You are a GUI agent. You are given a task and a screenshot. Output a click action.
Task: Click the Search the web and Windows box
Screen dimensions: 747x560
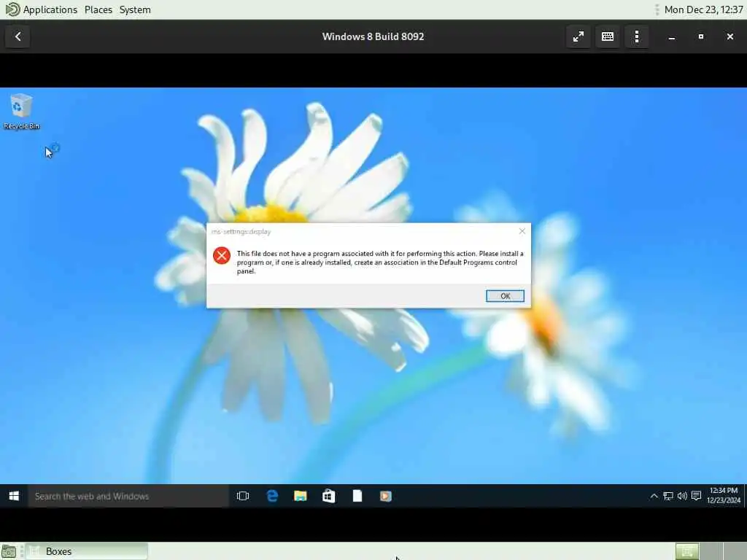128,496
